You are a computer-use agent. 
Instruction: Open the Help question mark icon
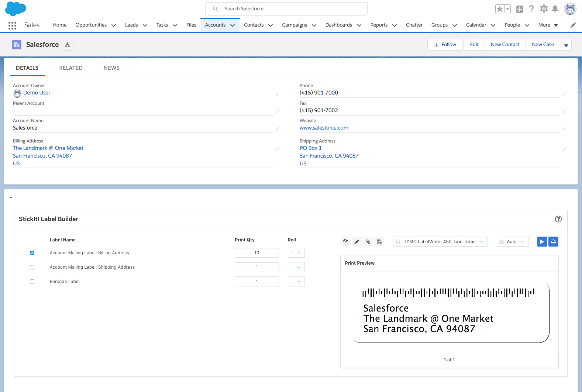coord(531,9)
